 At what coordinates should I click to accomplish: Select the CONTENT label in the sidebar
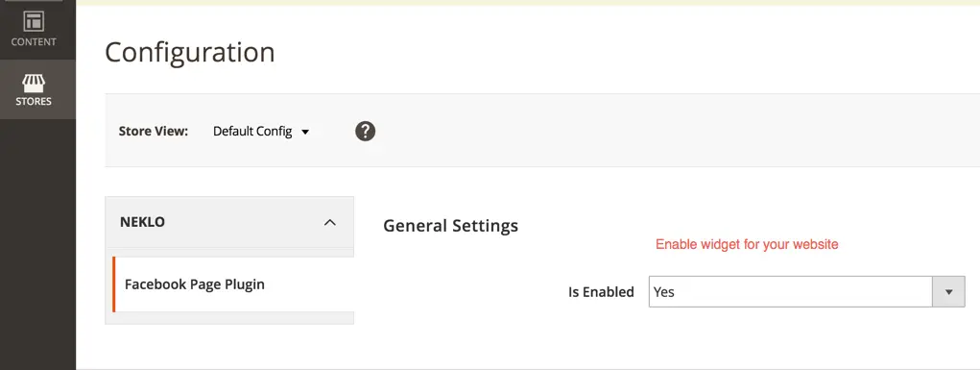(34, 42)
